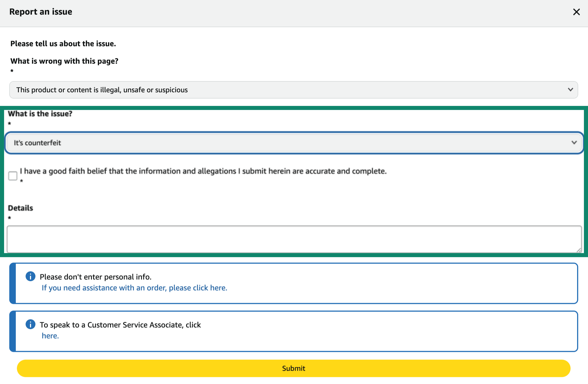This screenshot has width=588, height=384.
Task: Submit the counterfeit report
Action: (293, 368)
